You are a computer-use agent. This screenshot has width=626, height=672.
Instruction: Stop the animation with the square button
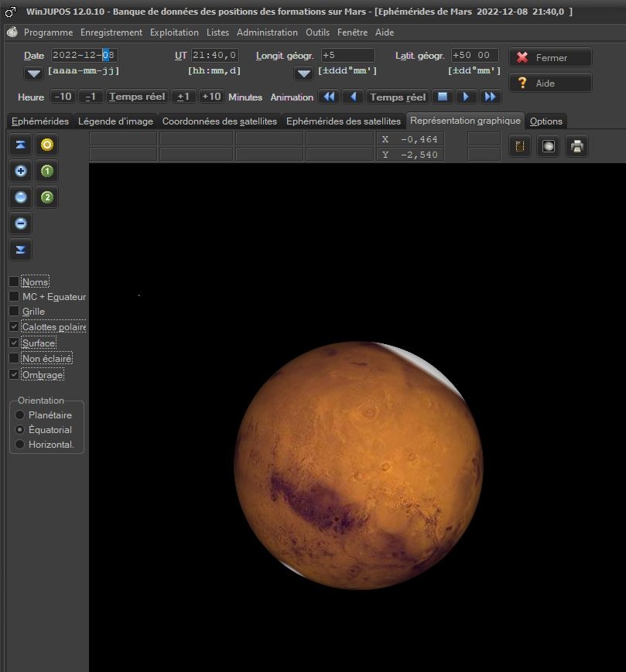pos(443,97)
